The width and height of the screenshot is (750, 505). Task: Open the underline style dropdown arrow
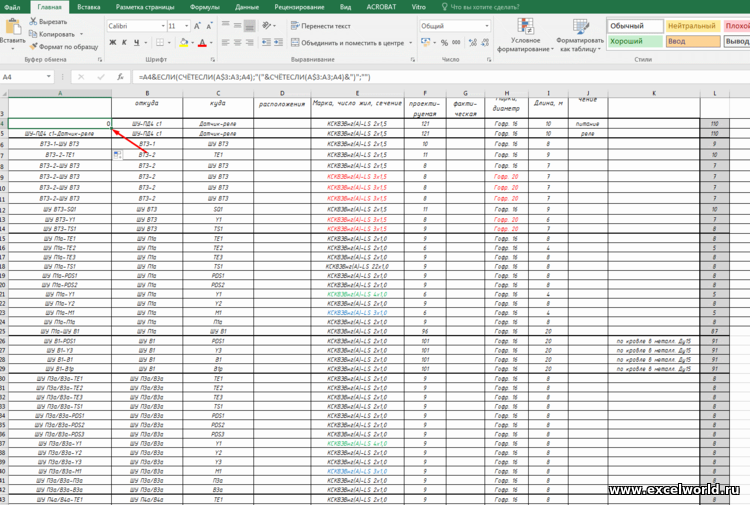point(145,43)
